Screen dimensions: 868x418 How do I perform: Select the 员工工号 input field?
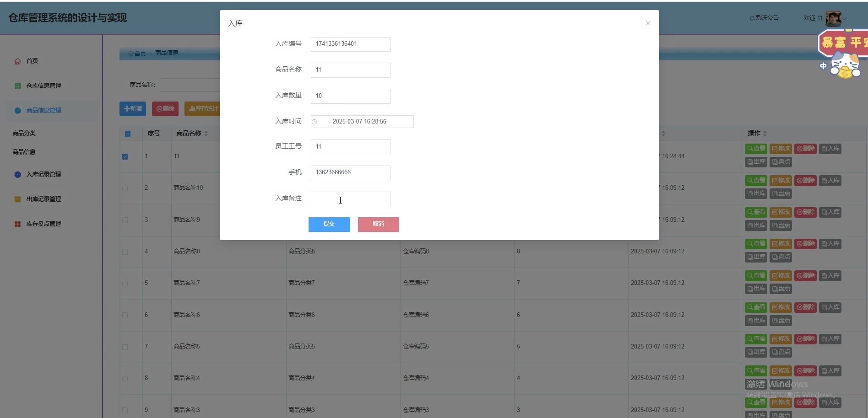(x=351, y=147)
